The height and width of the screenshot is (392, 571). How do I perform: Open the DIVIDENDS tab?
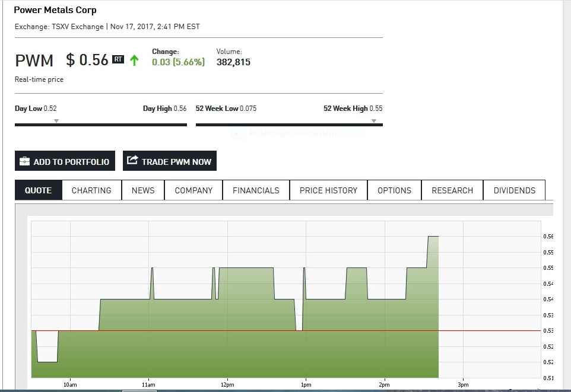[x=514, y=190]
